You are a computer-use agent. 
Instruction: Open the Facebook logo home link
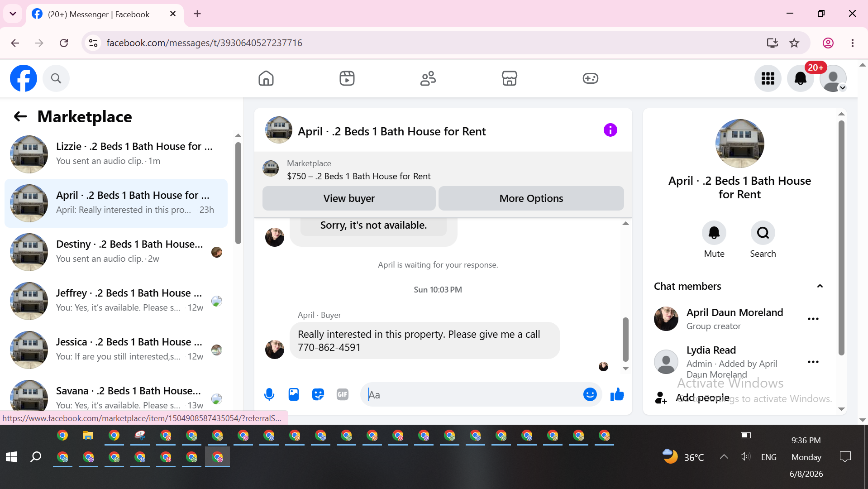pos(24,78)
